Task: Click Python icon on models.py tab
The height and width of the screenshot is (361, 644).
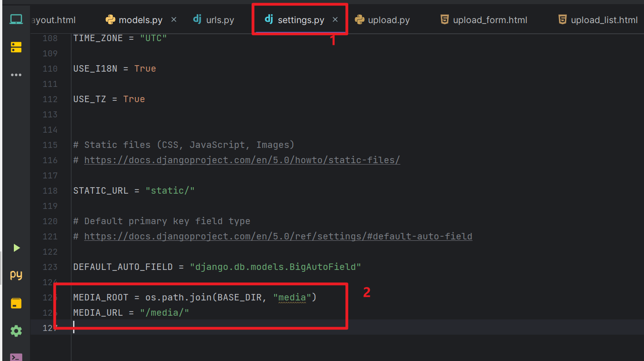Action: pyautogui.click(x=110, y=19)
